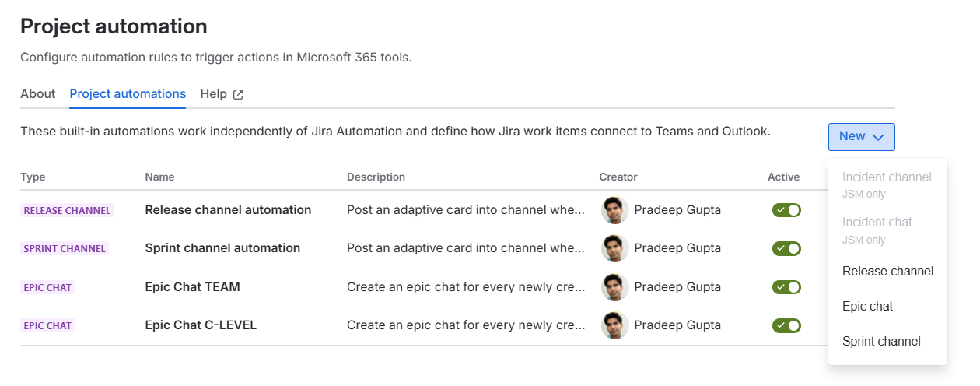
Task: Click the external link icon beside Help
Action: click(238, 94)
